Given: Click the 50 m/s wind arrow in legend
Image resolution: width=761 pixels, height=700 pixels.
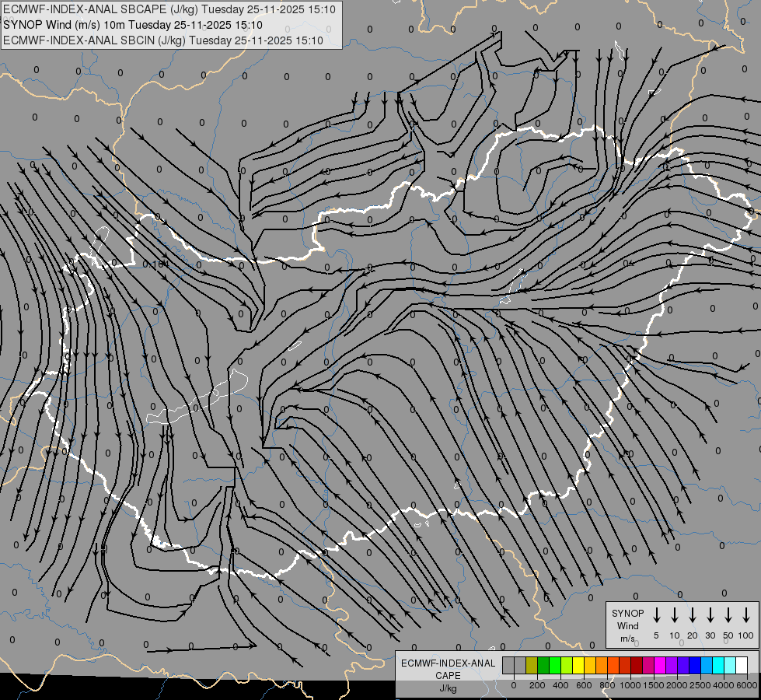Looking at the screenshot, I should 728,614.
